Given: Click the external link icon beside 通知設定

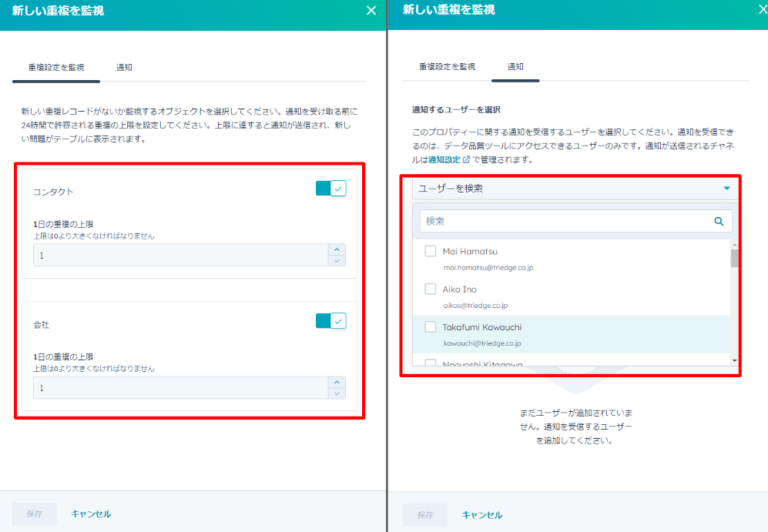Looking at the screenshot, I should [466, 159].
